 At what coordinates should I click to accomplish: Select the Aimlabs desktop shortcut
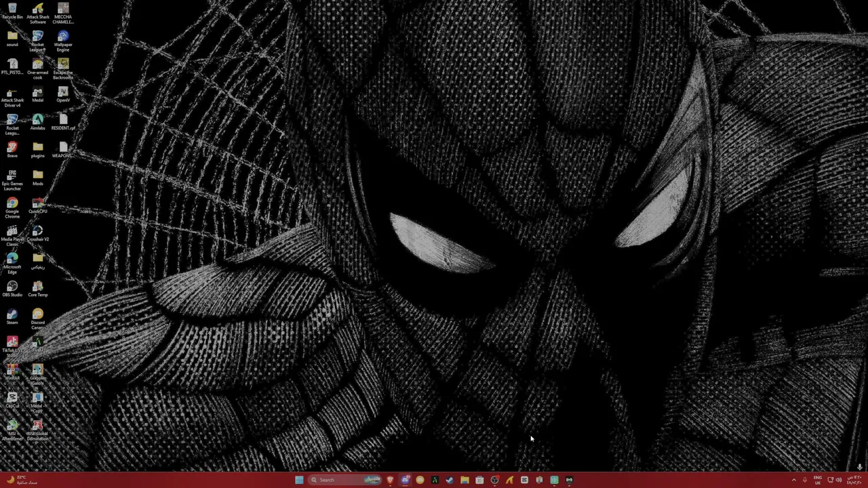[x=38, y=122]
